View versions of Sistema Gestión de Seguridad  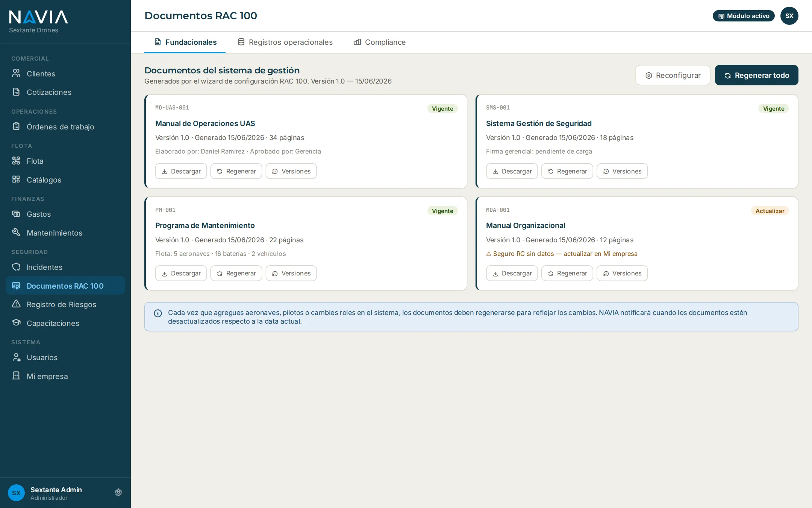[x=622, y=171]
